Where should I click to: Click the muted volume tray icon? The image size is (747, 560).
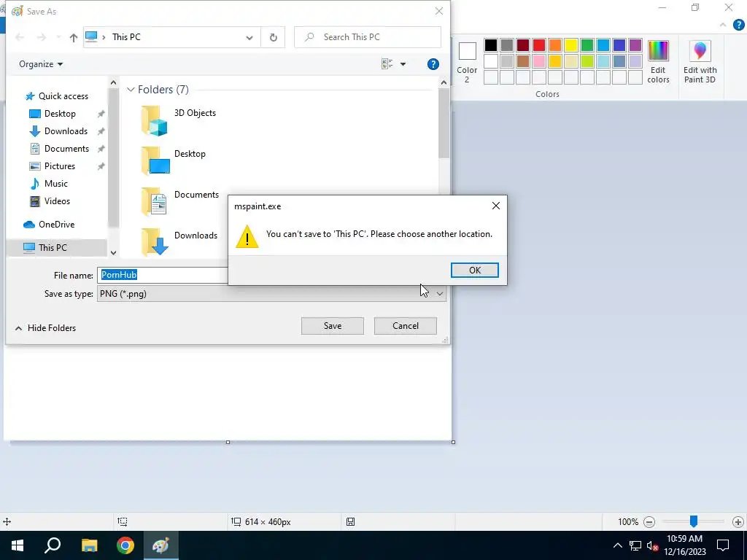click(x=653, y=545)
